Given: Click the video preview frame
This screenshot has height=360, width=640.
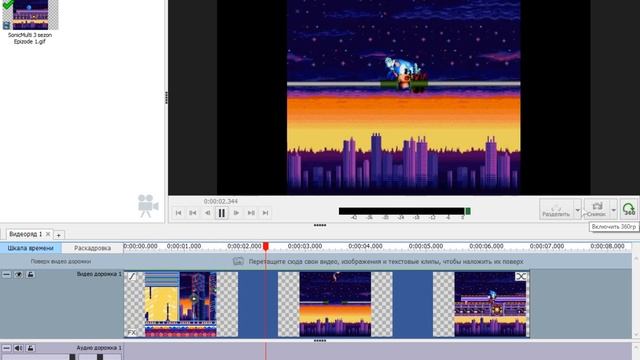Looking at the screenshot, I should tap(404, 97).
